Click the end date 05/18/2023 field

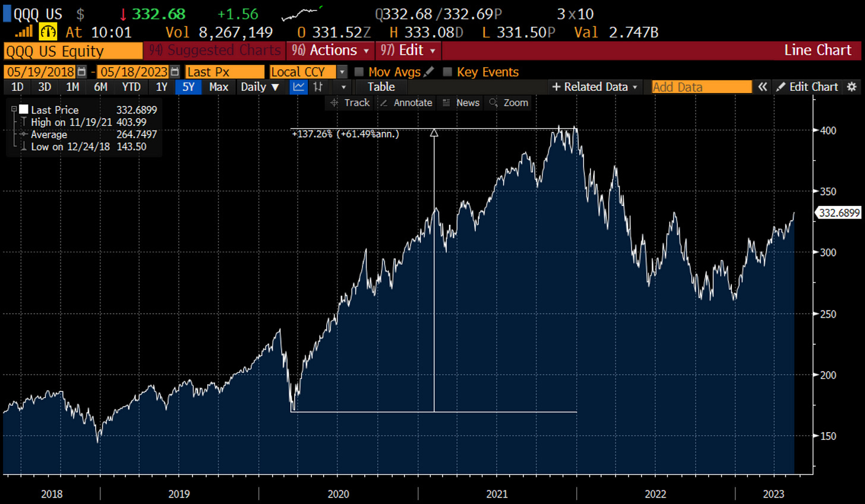[133, 72]
